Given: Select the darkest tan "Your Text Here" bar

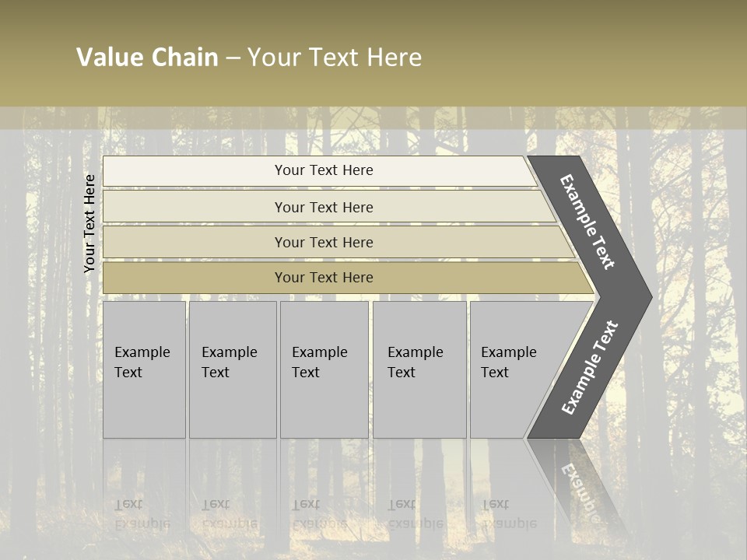Looking at the screenshot, I should pos(324,278).
